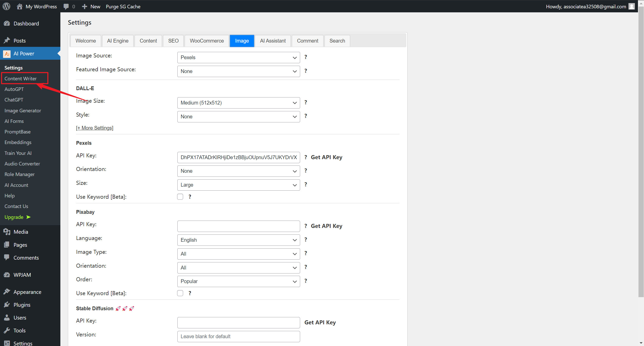This screenshot has width=644, height=346.
Task: Open DALL-E Image Size dropdown
Action: pos(238,103)
